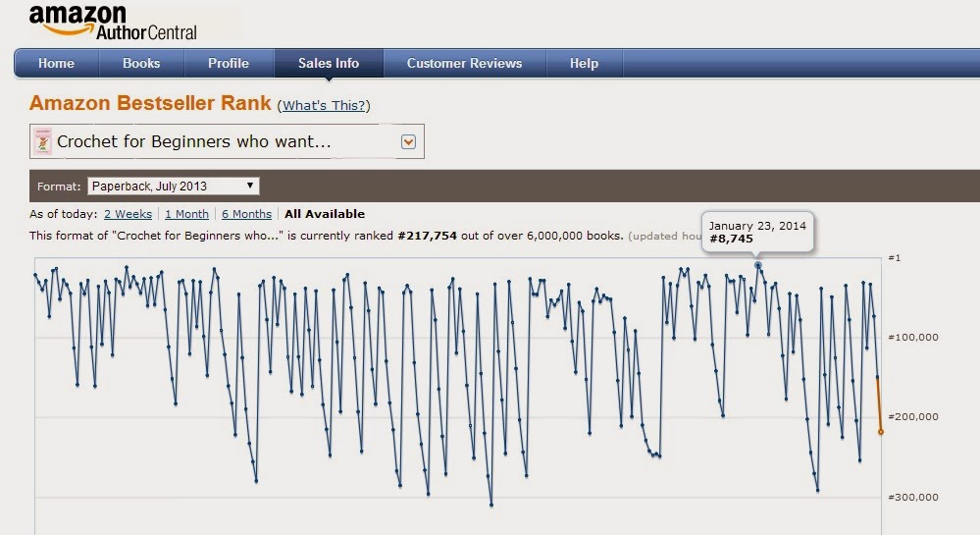The image size is (980, 535).
Task: Click the What's This? link
Action: (x=324, y=105)
